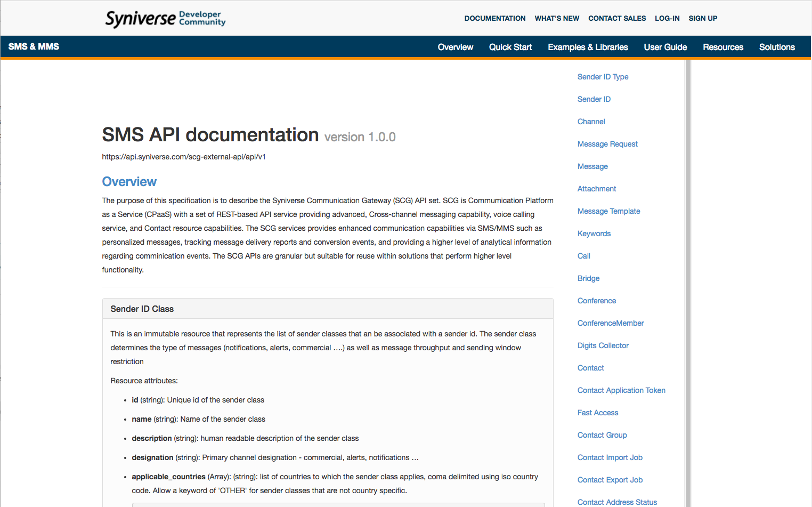
Task: Click the Sender ID Class panel header
Action: tap(327, 309)
